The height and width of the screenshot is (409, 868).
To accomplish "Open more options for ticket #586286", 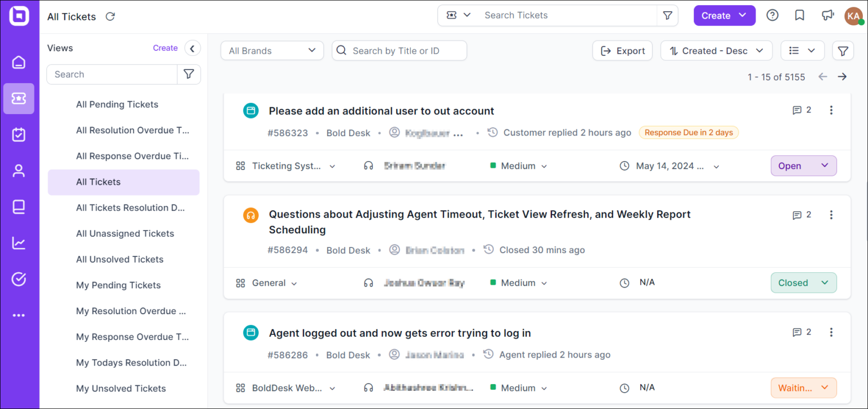I will [x=831, y=332].
